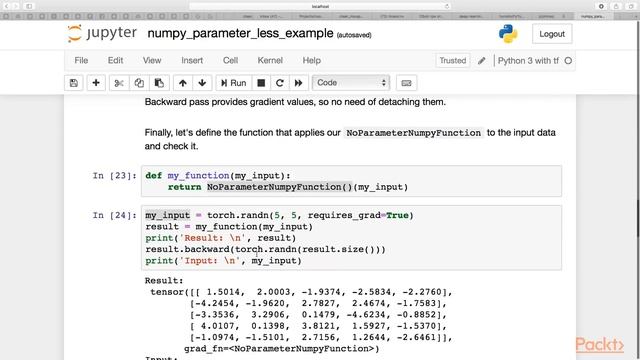
Task: Copy selected cells icon
Action: (139, 83)
